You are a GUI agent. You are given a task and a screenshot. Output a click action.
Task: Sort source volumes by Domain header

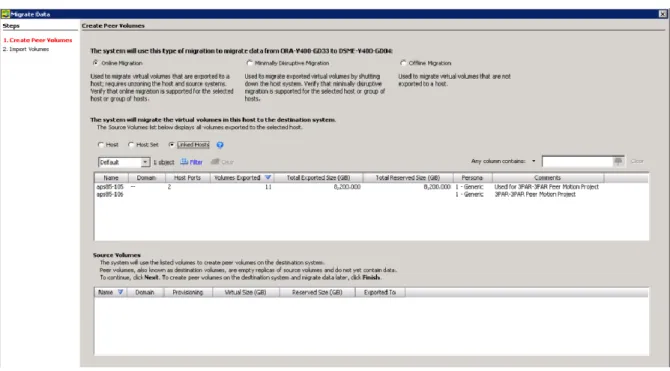click(x=144, y=292)
